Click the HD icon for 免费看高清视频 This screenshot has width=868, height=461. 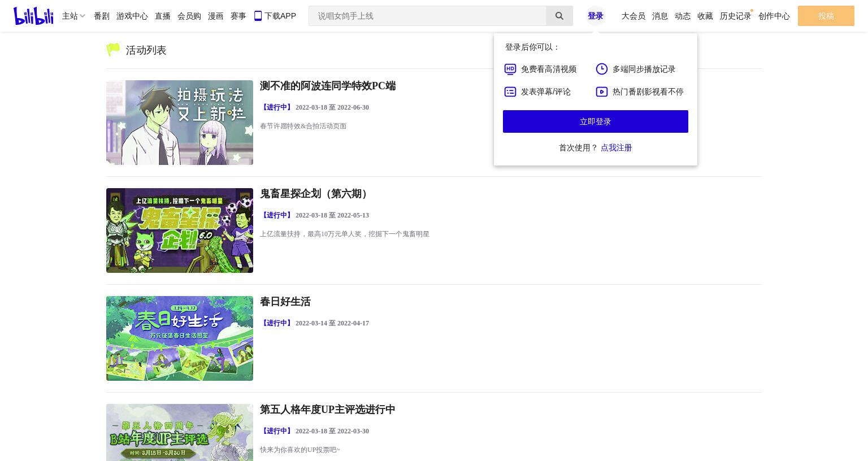point(510,69)
